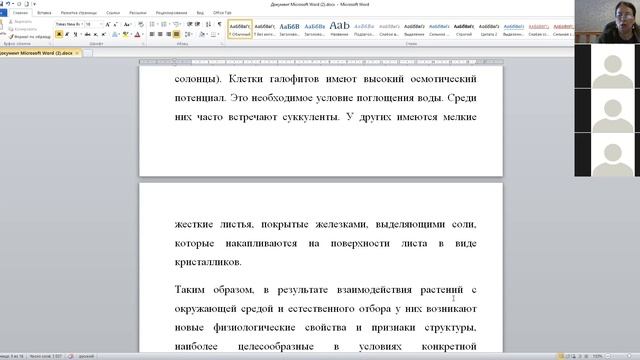This screenshot has width=640, height=360.
Task: Apply paragraph shading color
Action: pos(202,34)
